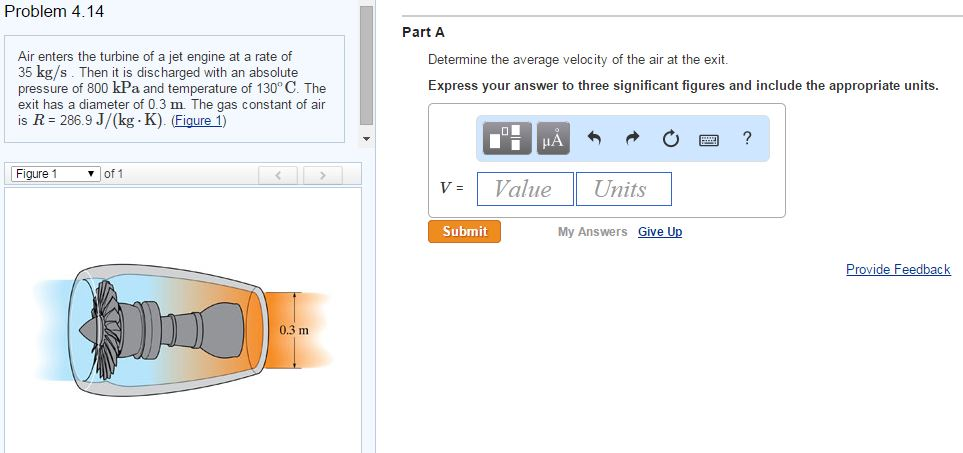The image size is (963, 453).
Task: Click the jet engine figure image
Action: [181, 330]
